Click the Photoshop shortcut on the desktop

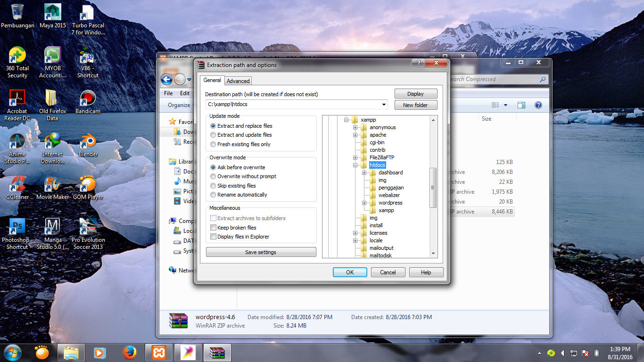tap(17, 234)
